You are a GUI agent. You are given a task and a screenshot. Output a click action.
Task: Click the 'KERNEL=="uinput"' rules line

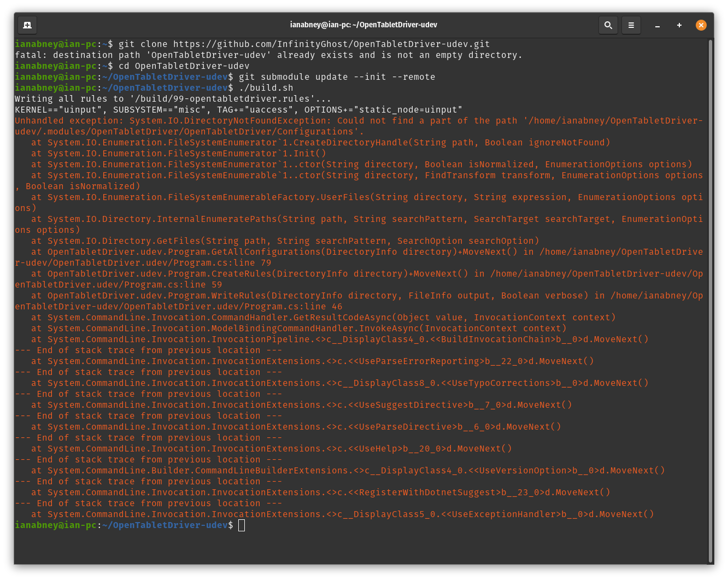pyautogui.click(x=239, y=109)
